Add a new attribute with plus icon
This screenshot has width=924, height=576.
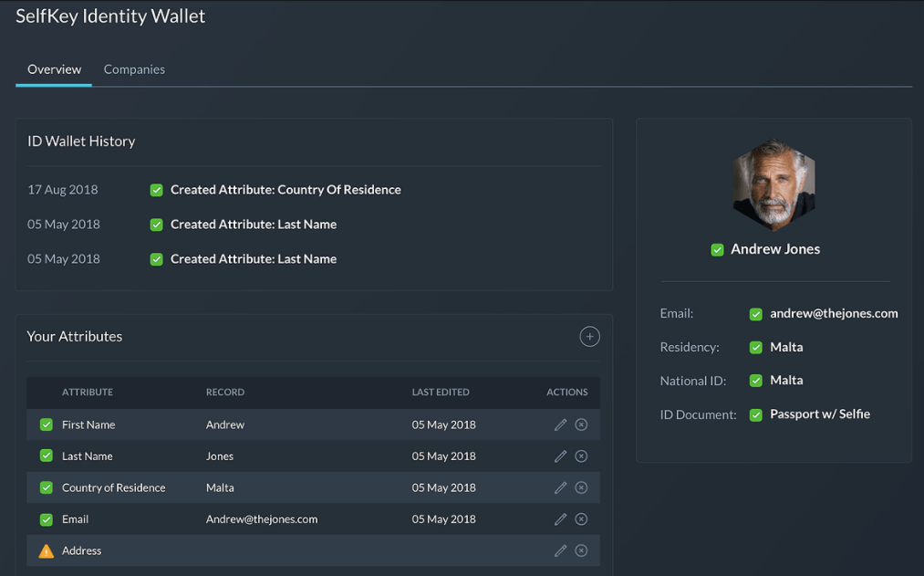point(589,337)
